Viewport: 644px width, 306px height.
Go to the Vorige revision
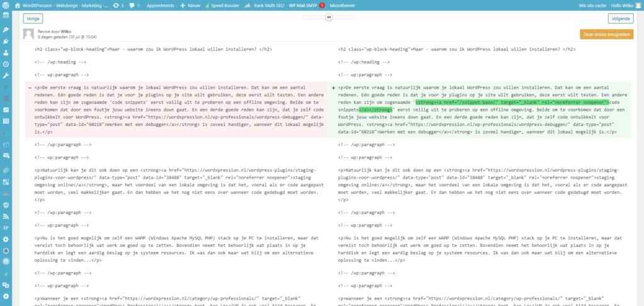tap(33, 18)
